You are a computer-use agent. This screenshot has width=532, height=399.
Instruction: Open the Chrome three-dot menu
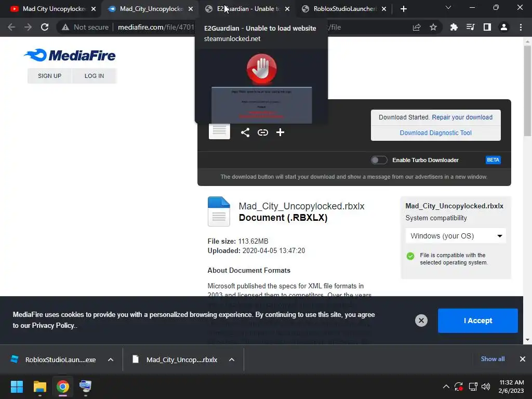pos(521,27)
